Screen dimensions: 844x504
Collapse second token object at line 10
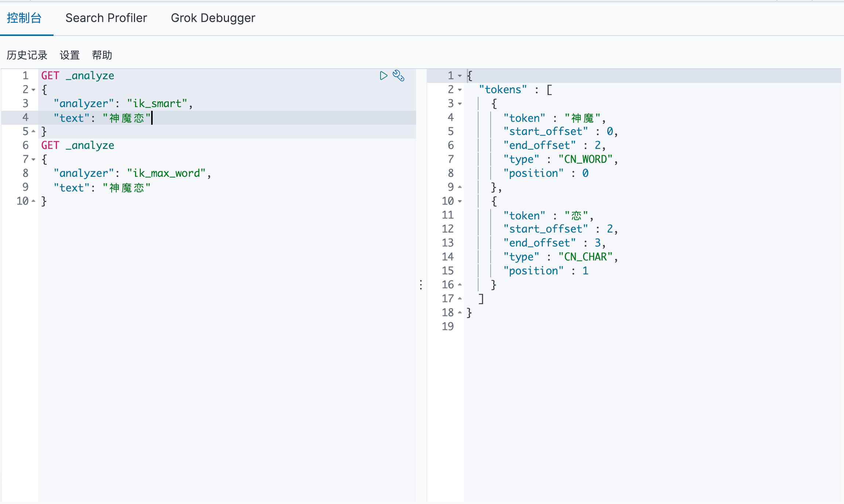(459, 201)
